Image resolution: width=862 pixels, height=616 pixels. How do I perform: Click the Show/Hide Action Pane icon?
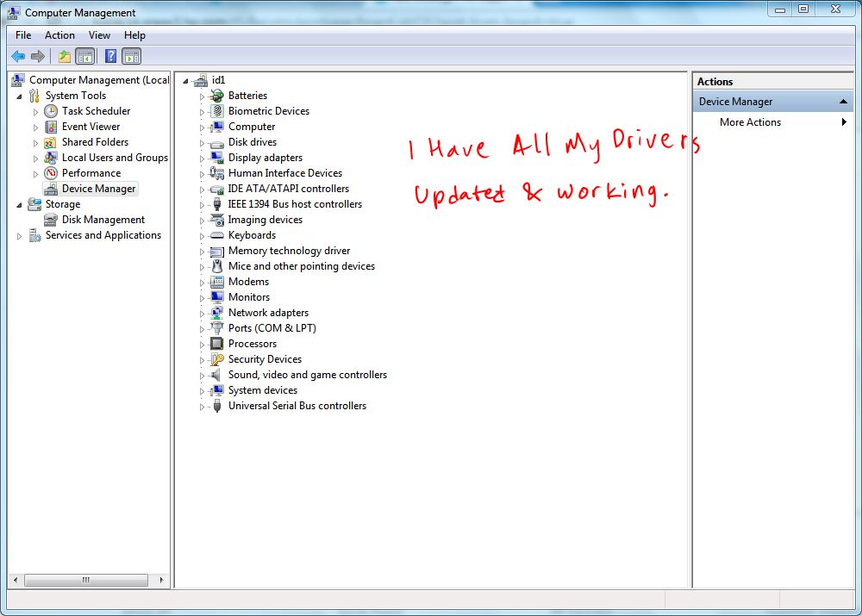point(131,57)
